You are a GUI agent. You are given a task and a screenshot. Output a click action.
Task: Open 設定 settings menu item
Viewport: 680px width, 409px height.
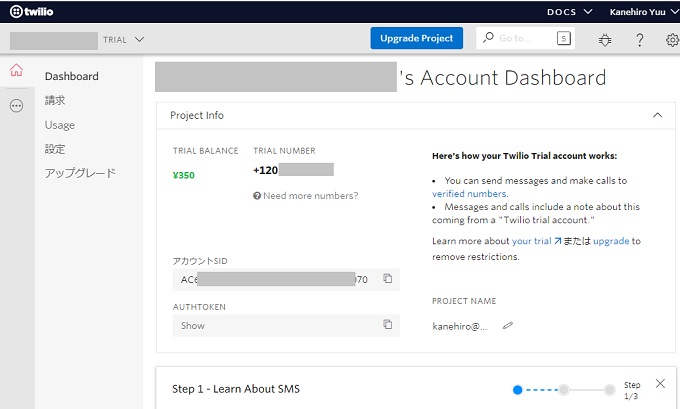(55, 149)
